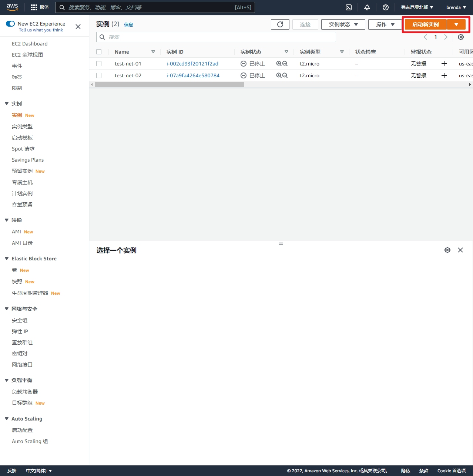This screenshot has height=476, width=473.
Task: Open the CloudShell terminal icon
Action: [x=349, y=7]
